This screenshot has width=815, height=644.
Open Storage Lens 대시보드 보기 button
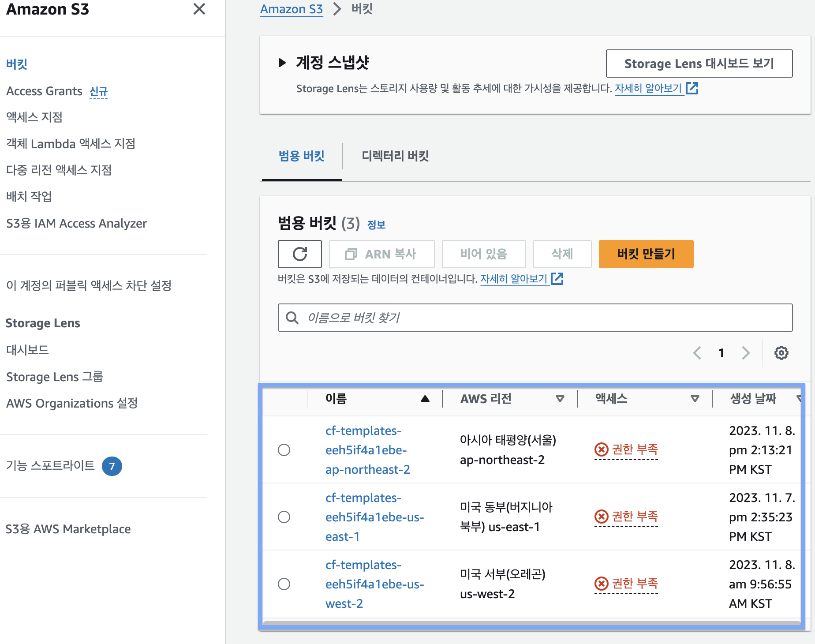(699, 64)
